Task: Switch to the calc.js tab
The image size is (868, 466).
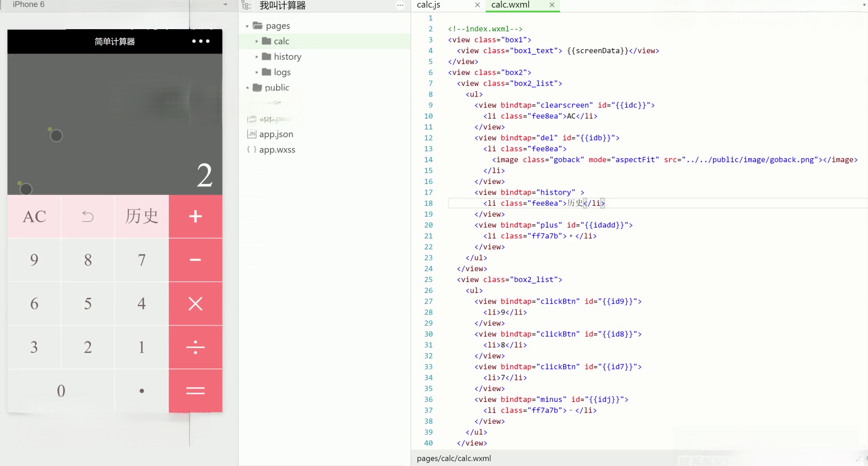Action: tap(429, 5)
